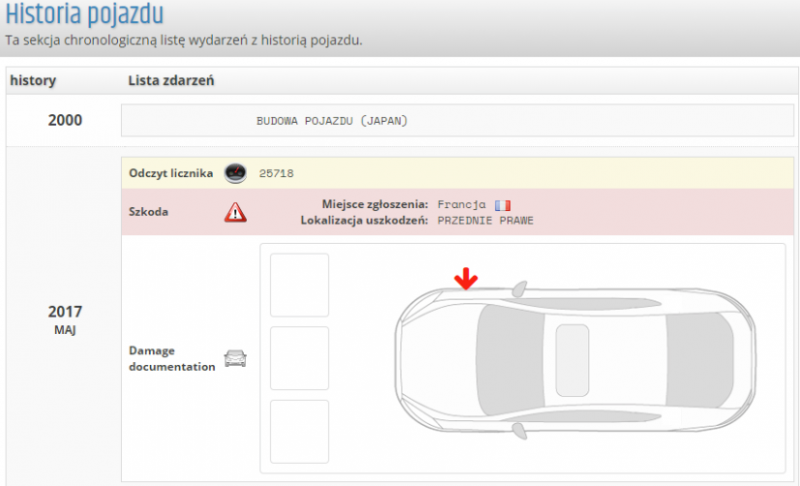Click the French flag icon

pos(502,204)
